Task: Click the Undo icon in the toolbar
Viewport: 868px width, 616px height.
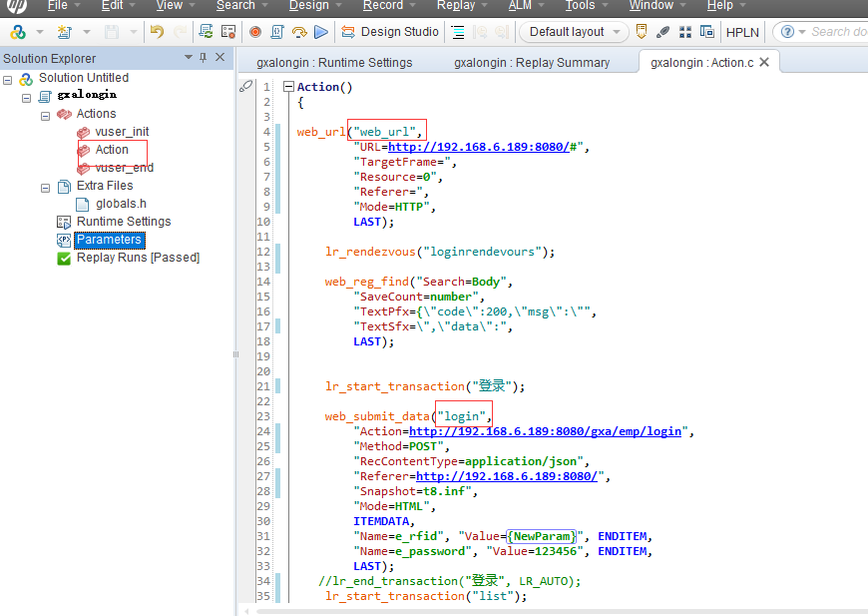Action: click(157, 32)
